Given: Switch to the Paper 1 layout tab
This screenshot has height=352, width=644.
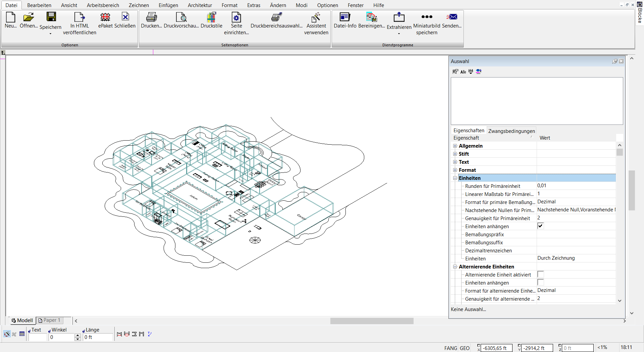Looking at the screenshot, I should click(x=49, y=320).
